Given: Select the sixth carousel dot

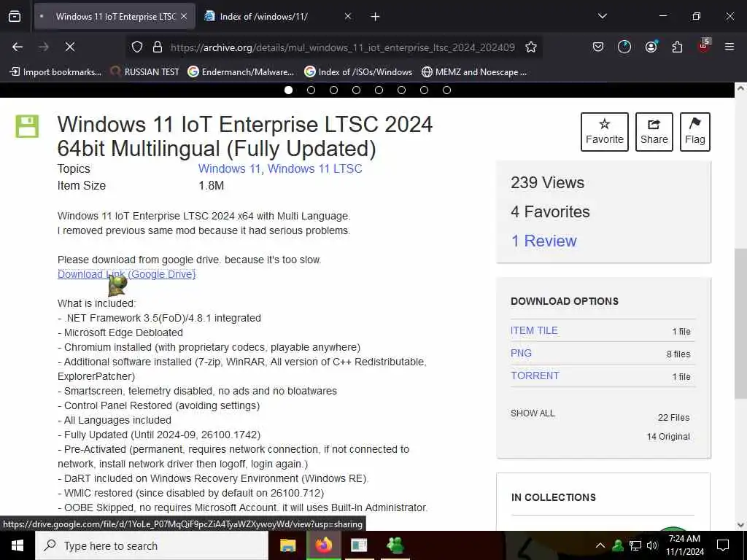Looking at the screenshot, I should 402,90.
